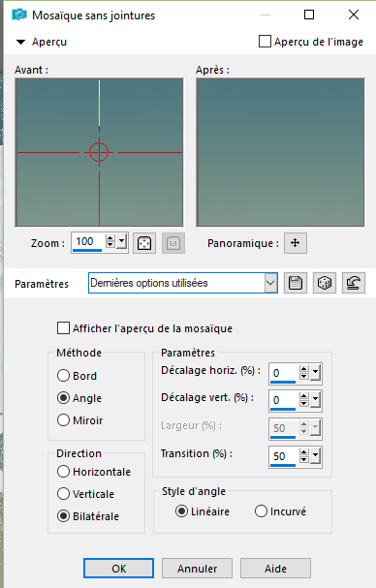Save preset with floppy disk icon

pyautogui.click(x=296, y=283)
